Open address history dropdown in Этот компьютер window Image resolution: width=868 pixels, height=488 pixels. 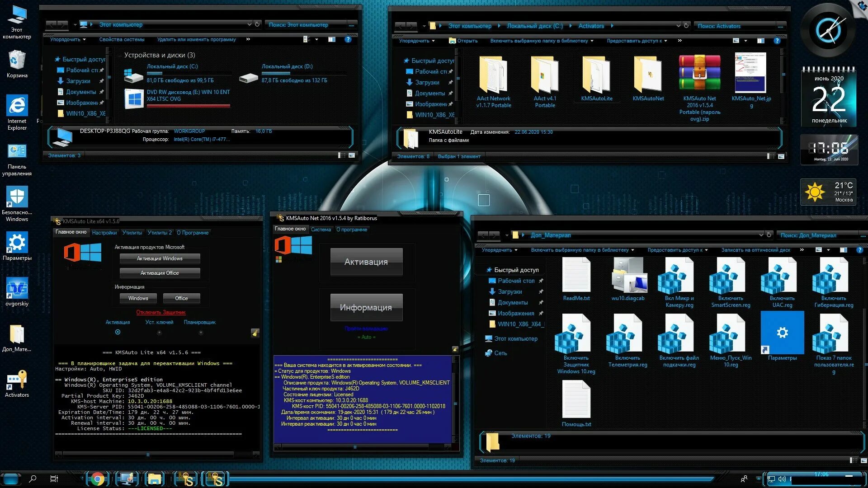(249, 24)
